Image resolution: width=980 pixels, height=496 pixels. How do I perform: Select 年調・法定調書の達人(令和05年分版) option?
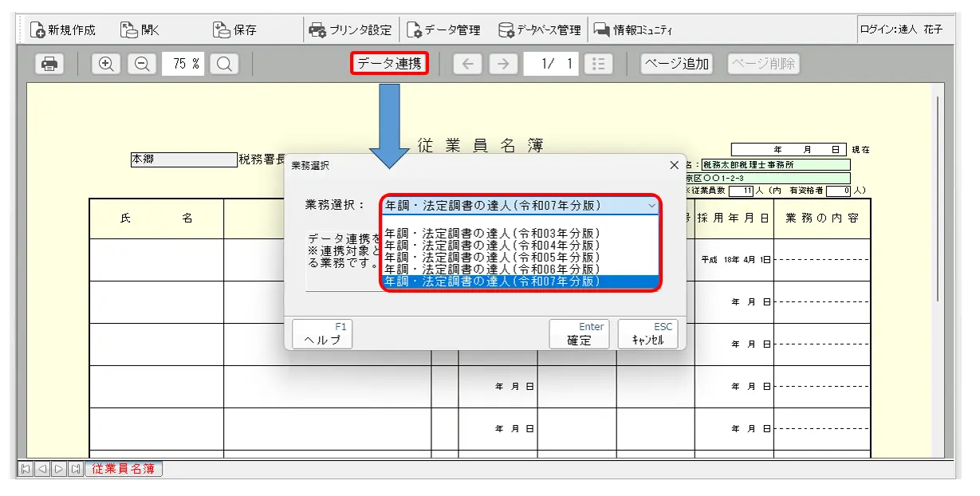click(492, 258)
